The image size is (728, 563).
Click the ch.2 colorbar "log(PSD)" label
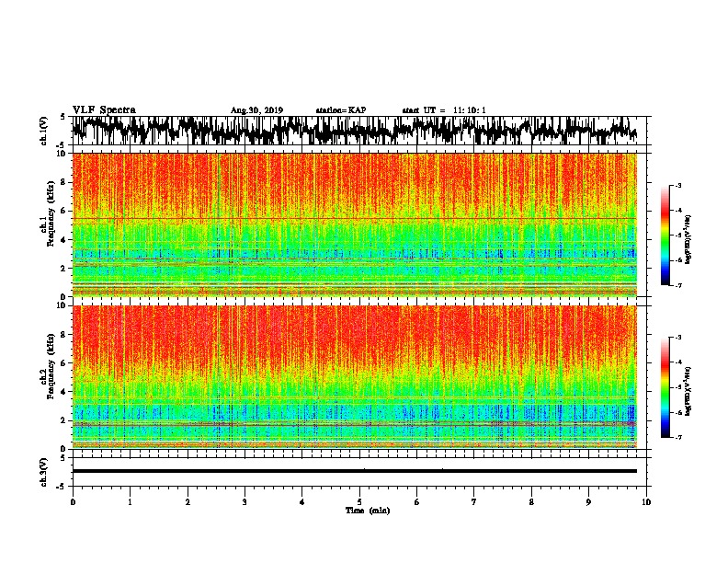688,391
